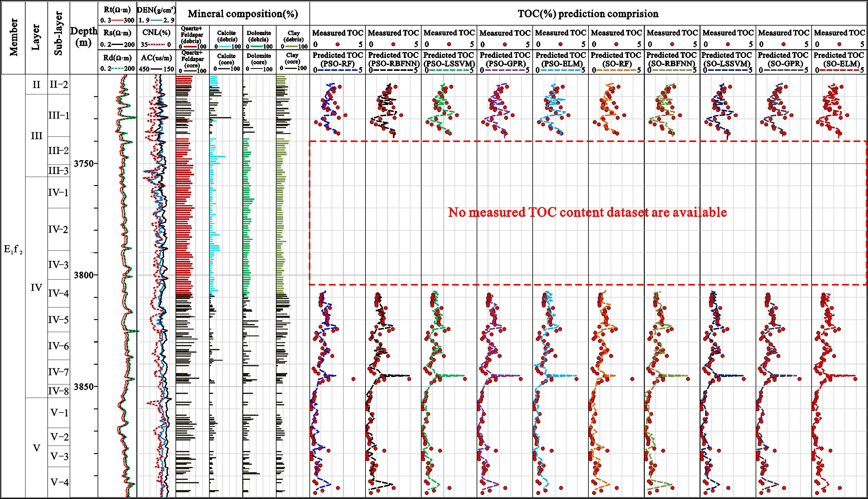Click the TOC(%) prediction comprision title
The image size is (868, 499).
(588, 14)
